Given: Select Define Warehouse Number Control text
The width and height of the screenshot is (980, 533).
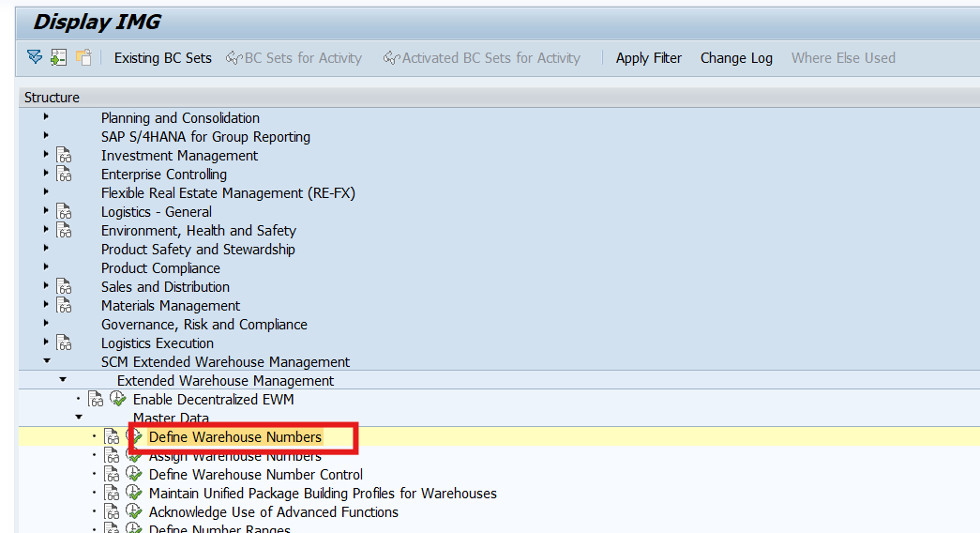Looking at the screenshot, I should [x=256, y=474].
